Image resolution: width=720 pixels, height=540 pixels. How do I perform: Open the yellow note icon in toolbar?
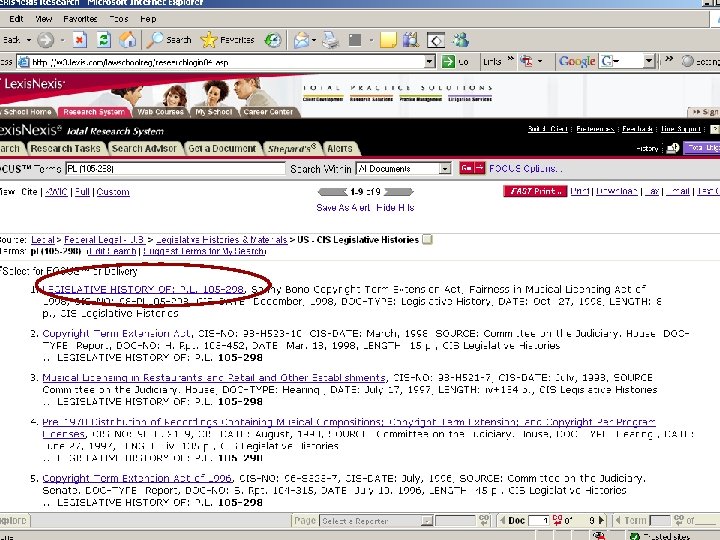pos(388,40)
